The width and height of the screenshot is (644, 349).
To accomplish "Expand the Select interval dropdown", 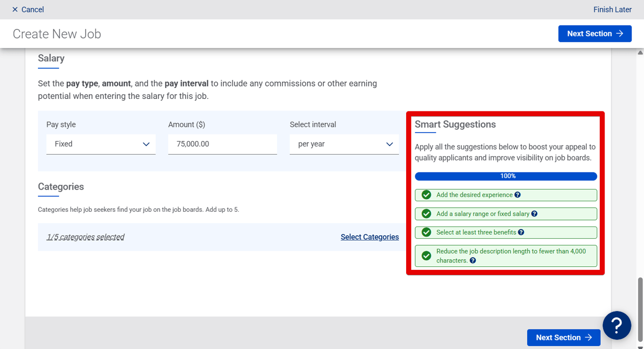I will click(x=344, y=144).
